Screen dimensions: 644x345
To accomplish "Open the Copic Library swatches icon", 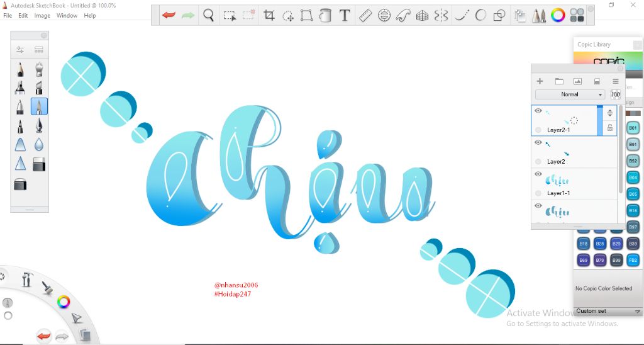I will pos(577,16).
